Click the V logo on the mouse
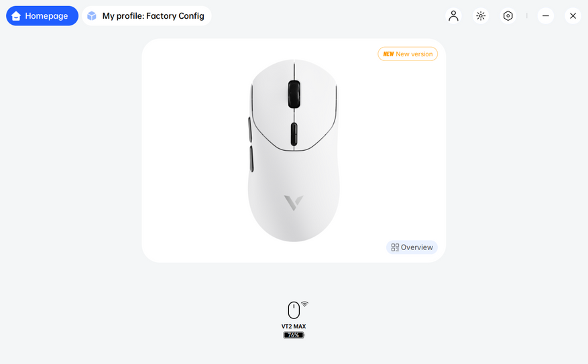The height and width of the screenshot is (364, 588). 294,203
